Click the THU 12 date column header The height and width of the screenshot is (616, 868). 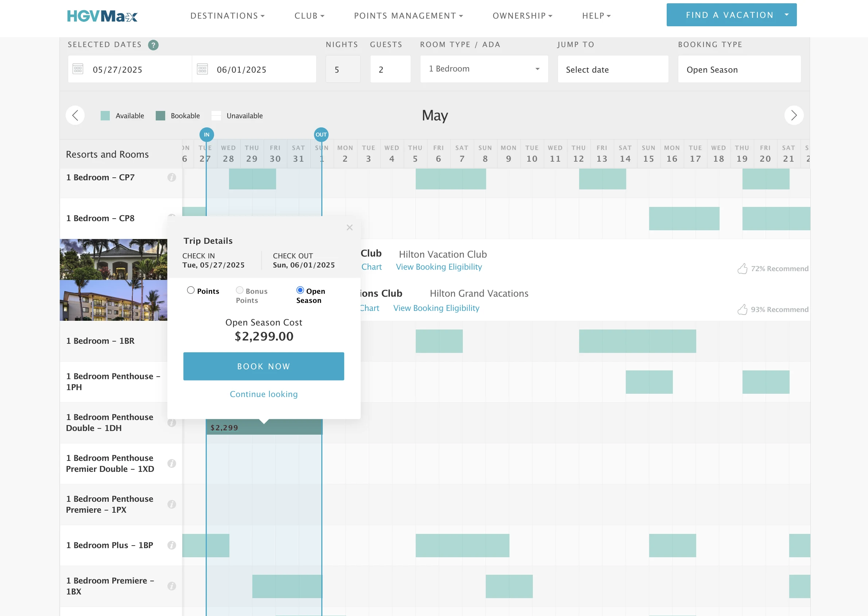click(x=579, y=154)
